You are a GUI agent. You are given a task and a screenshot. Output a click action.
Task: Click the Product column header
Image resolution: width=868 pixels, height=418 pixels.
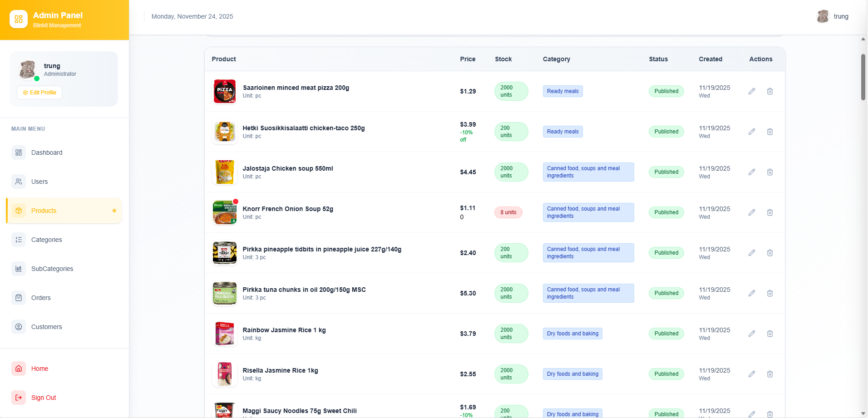click(224, 59)
